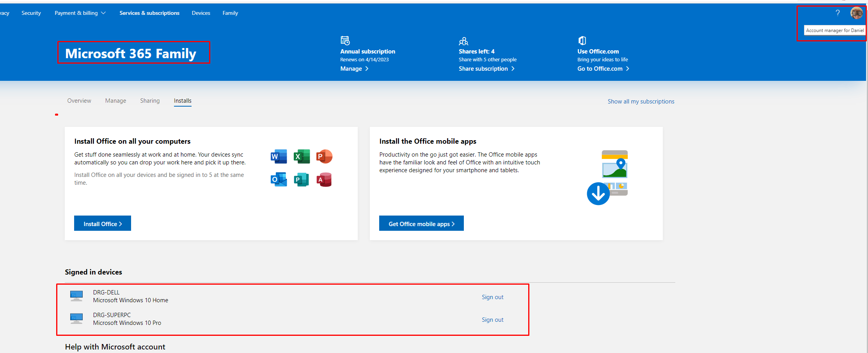The image size is (868, 353).
Task: Click the DRG-SUPERPC computer icon
Action: pos(76,319)
